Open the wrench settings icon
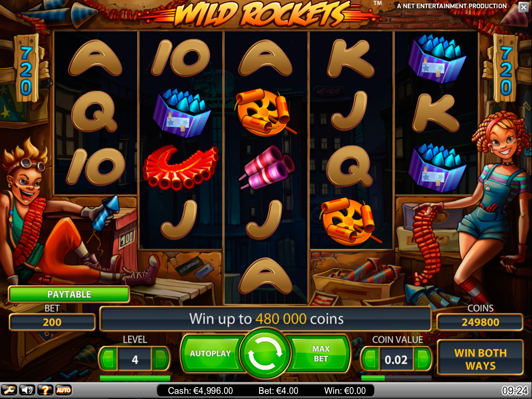 pos(9,391)
